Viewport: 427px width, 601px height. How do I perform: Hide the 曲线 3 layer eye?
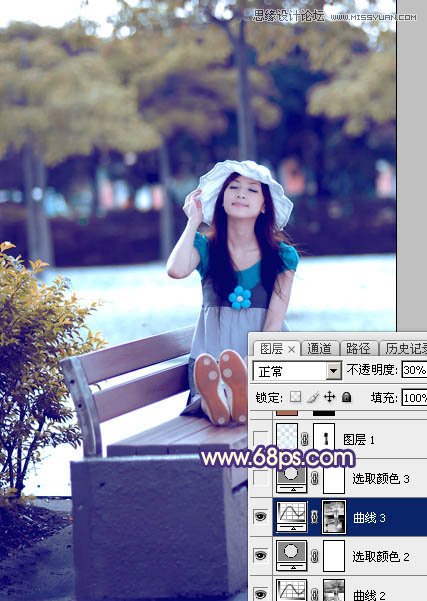[x=261, y=517]
